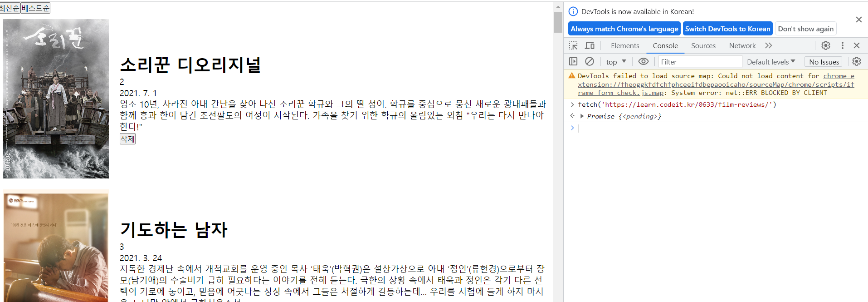This screenshot has height=302, width=868.
Task: Click the 기도하는 남자 title
Action: coord(174,230)
